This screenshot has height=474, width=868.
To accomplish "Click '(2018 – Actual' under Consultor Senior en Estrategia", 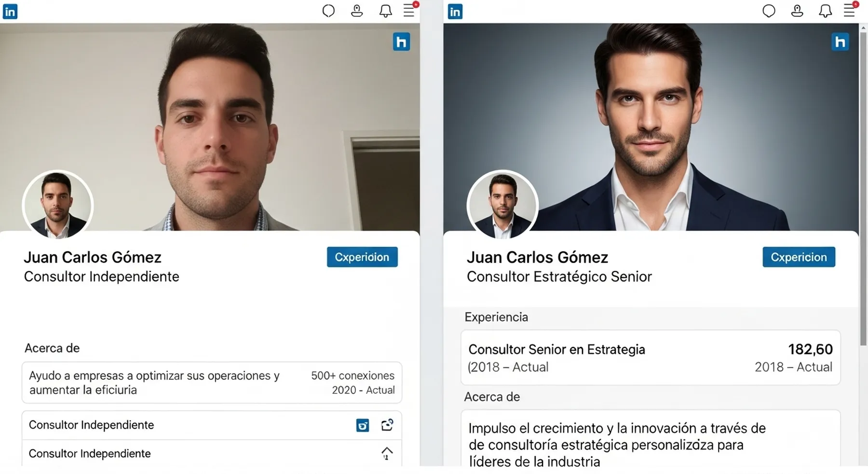I will (508, 367).
